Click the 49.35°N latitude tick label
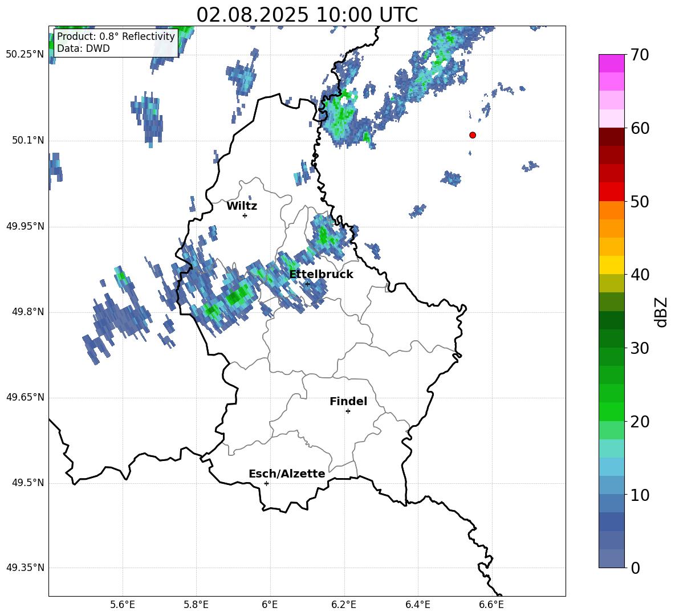 point(25,568)
